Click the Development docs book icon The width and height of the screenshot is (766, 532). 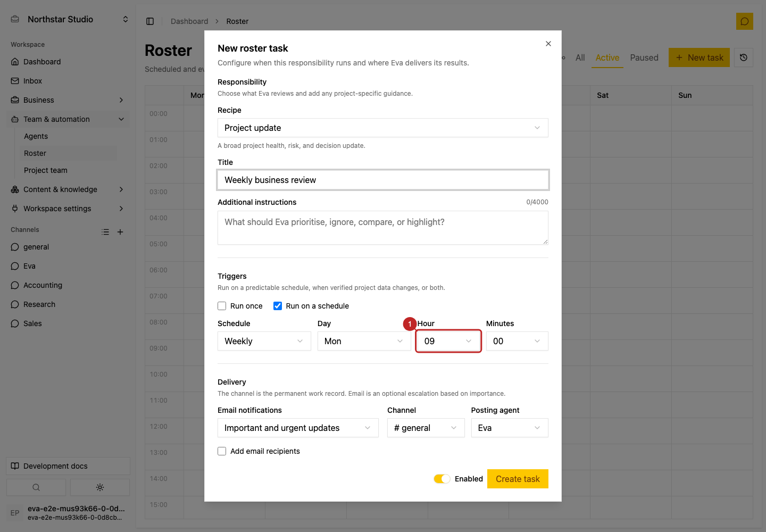point(15,466)
